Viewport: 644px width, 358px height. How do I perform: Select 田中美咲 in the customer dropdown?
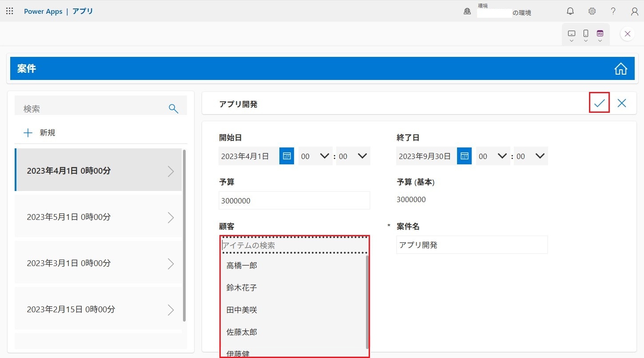[x=242, y=310]
